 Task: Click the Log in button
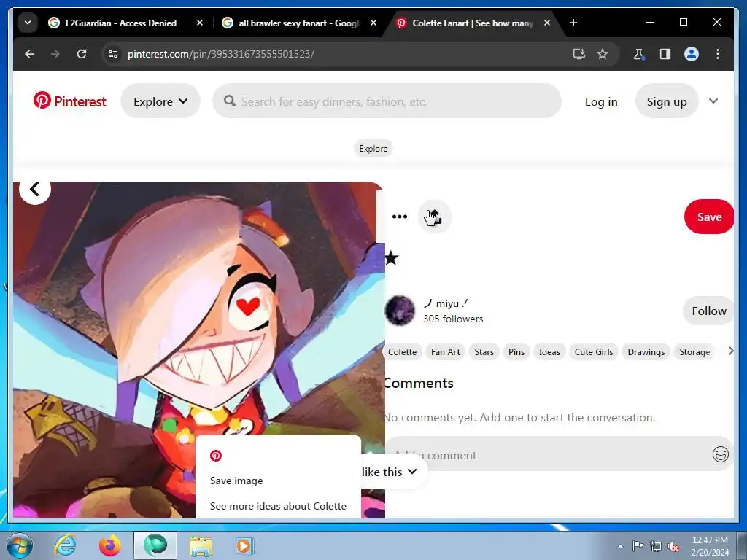601,101
